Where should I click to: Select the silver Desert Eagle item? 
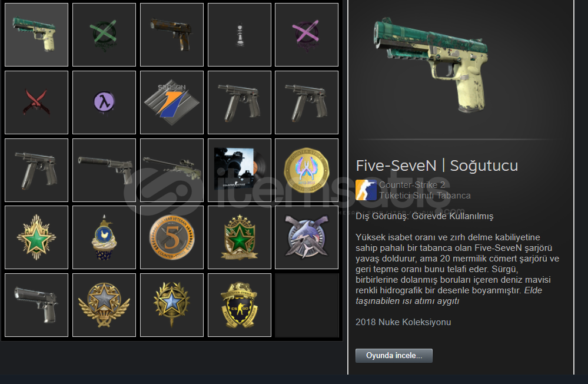(x=36, y=305)
